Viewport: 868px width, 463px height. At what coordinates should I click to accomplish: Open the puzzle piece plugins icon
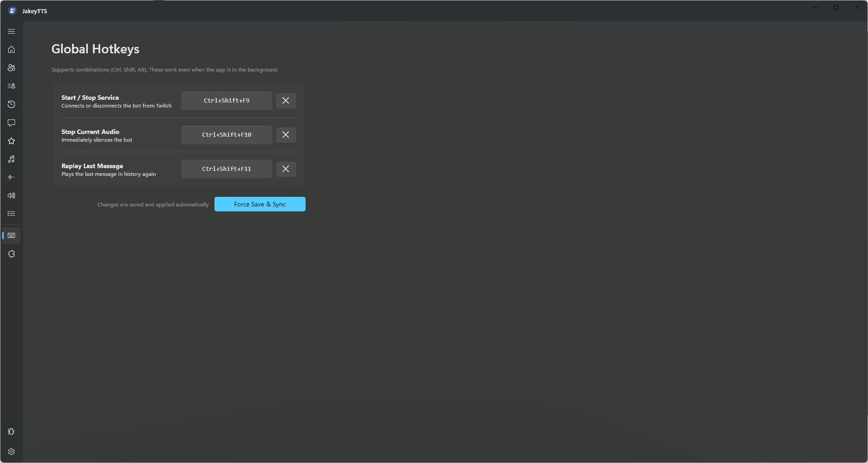11,254
